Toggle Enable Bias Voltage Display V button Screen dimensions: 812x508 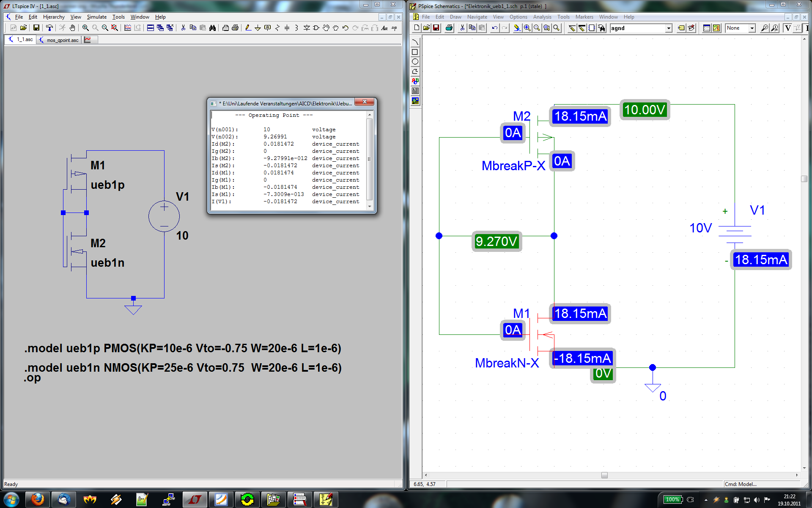787,28
